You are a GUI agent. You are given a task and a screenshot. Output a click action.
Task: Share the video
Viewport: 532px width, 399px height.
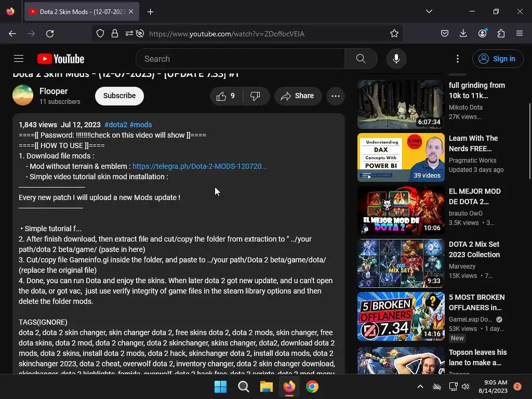click(298, 96)
